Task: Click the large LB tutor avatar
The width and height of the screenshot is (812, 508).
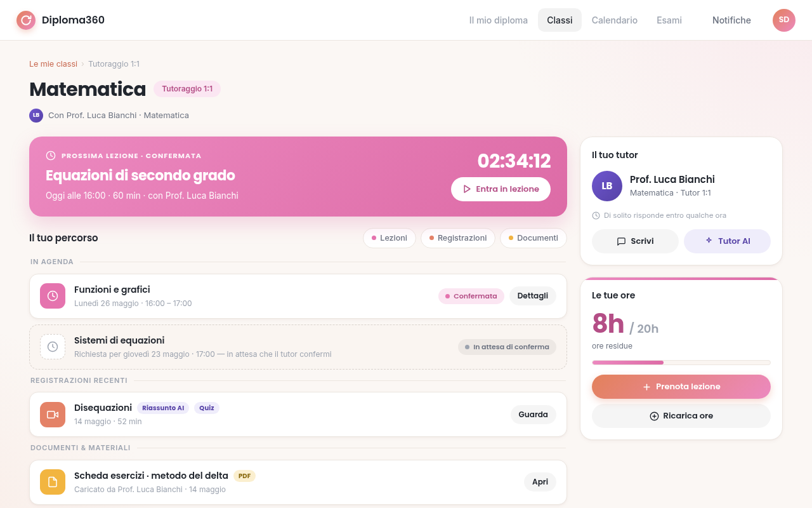Action: (x=607, y=186)
